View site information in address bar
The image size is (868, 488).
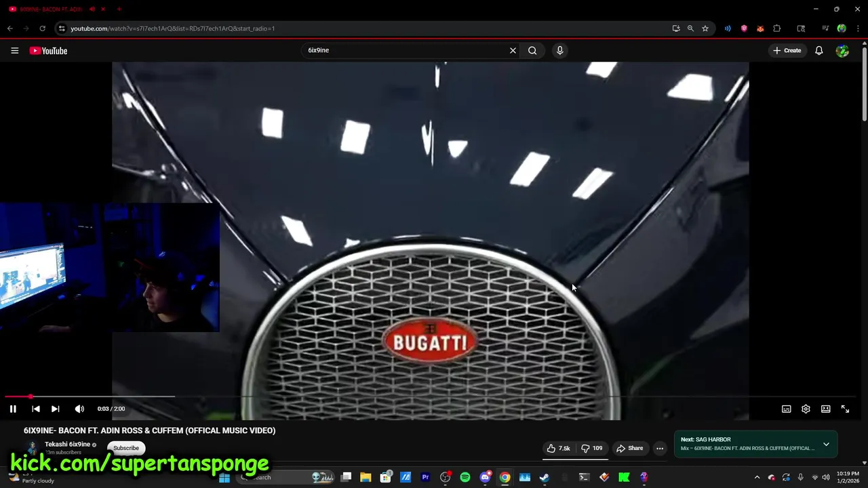coord(62,28)
